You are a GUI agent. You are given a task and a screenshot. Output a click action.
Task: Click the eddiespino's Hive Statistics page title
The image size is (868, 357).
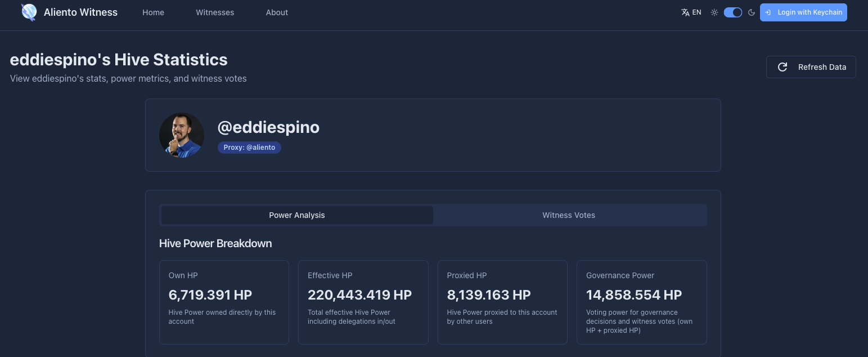click(119, 60)
